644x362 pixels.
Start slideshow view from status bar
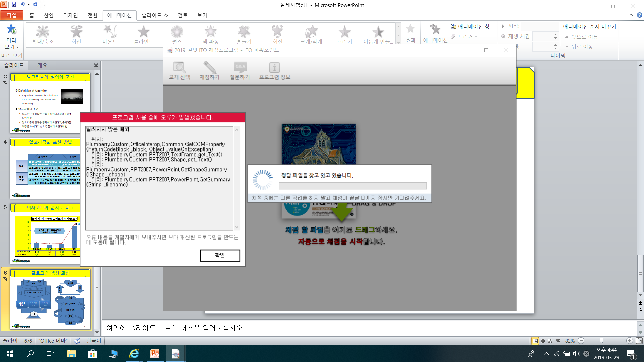558,341
